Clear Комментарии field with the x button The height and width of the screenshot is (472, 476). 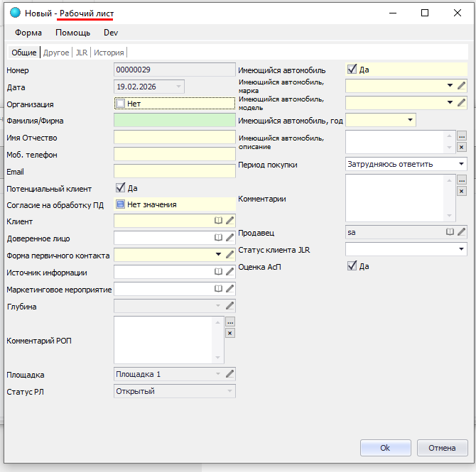pos(461,191)
